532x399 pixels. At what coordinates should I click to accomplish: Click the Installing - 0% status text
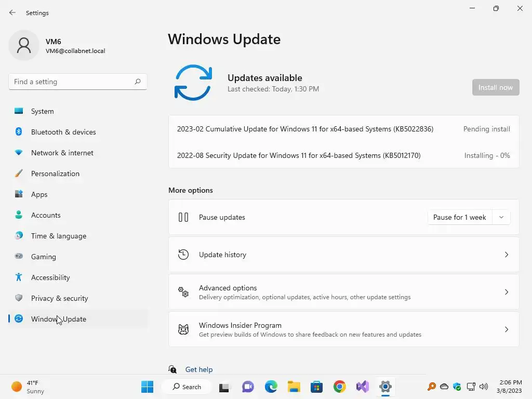pyautogui.click(x=487, y=155)
